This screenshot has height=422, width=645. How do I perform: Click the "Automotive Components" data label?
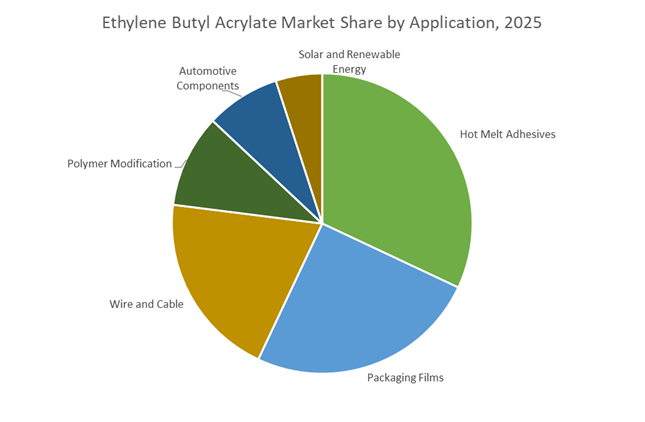click(209, 79)
